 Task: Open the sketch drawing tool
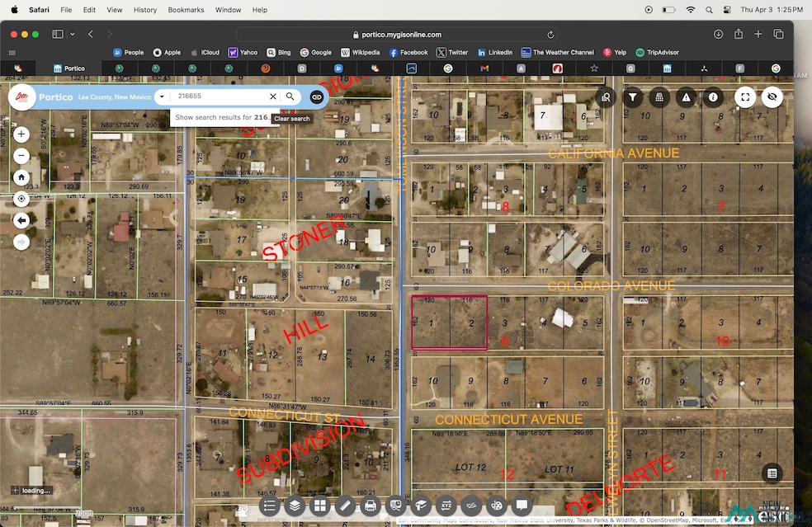tap(471, 506)
